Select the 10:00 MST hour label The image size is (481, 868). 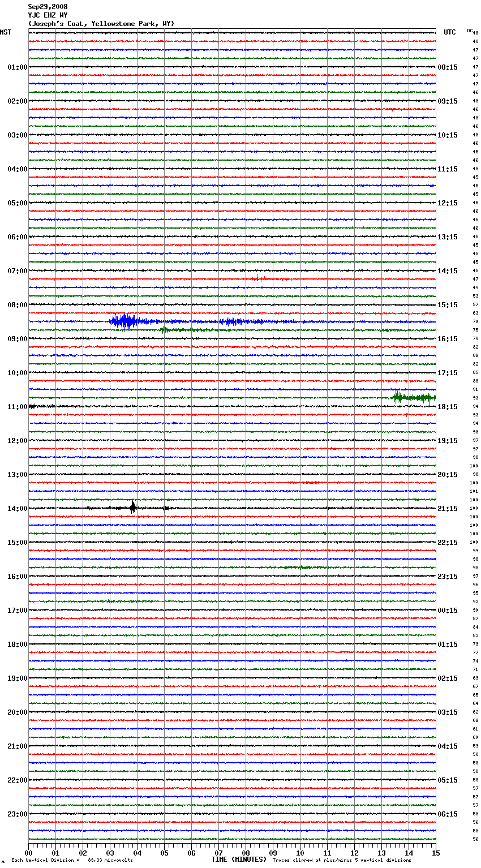click(18, 373)
